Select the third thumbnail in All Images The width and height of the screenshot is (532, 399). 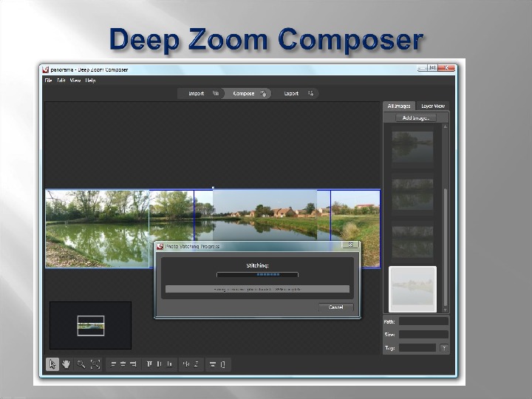(412, 242)
